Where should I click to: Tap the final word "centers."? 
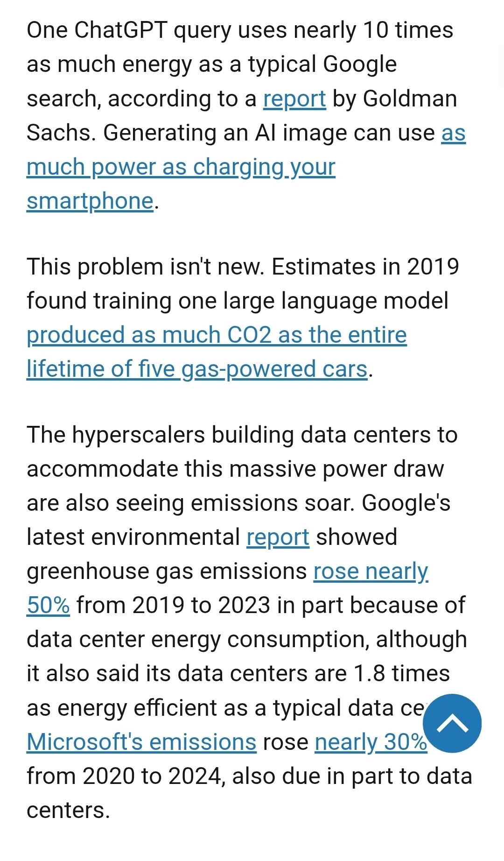coord(68,810)
